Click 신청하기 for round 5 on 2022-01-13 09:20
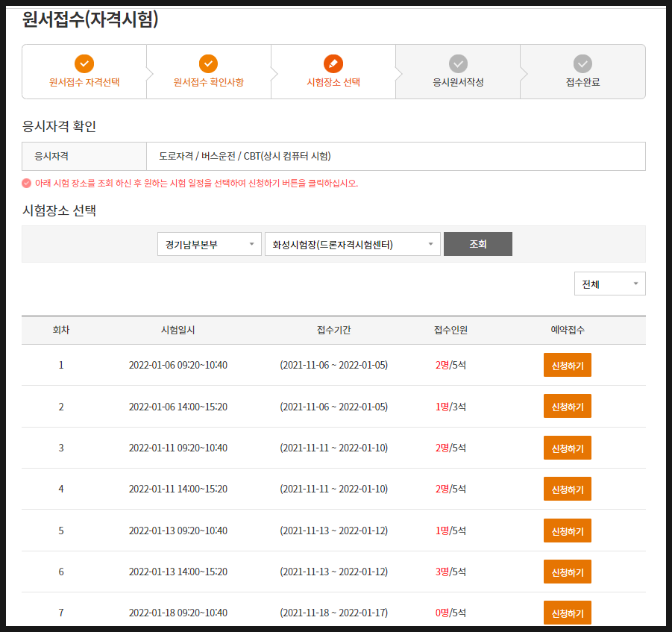 pos(568,531)
